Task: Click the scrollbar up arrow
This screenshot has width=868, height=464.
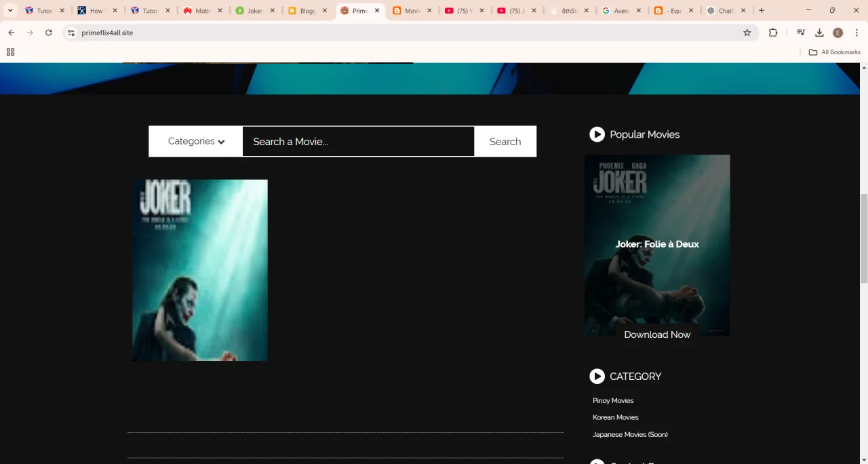Action: coord(864,67)
